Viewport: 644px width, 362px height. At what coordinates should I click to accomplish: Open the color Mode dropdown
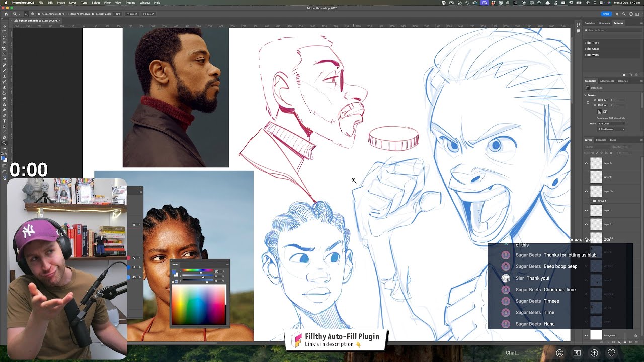pyautogui.click(x=611, y=124)
